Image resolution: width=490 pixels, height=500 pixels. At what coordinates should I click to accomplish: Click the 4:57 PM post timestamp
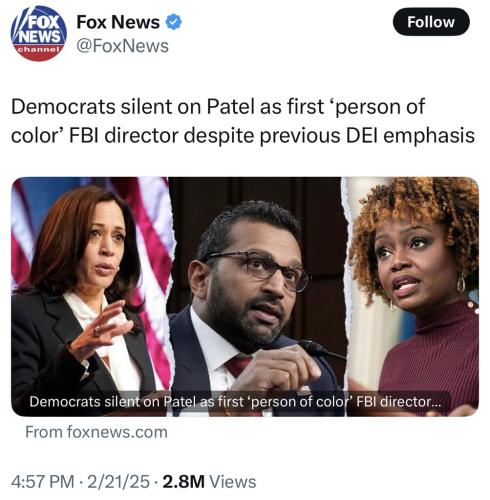[x=42, y=482]
